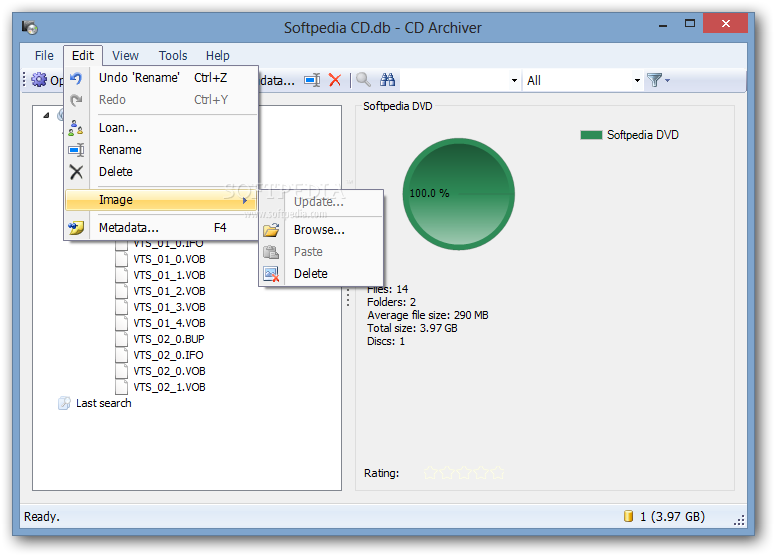
Task: Select VTS_01_4.VOB in the file tree
Action: coord(169,323)
